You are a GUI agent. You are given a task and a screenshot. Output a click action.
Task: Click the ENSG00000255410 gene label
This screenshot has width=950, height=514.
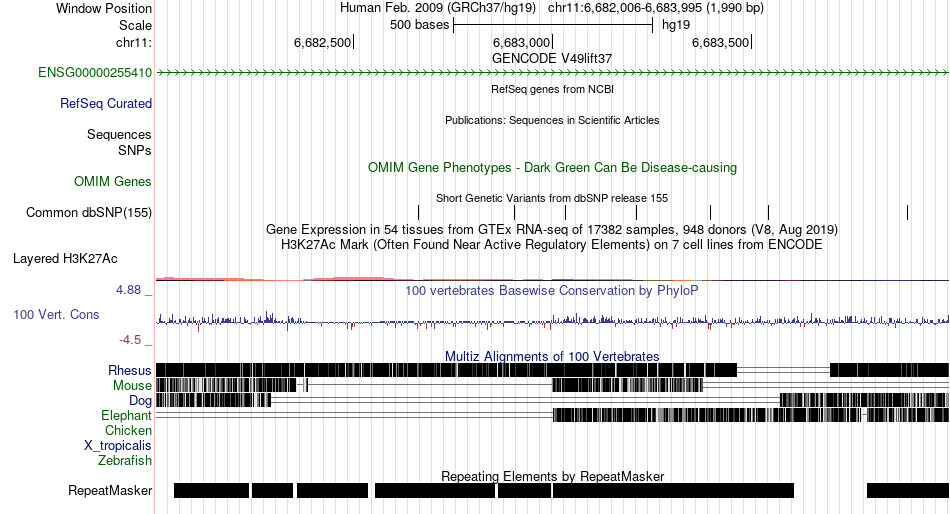pos(95,73)
